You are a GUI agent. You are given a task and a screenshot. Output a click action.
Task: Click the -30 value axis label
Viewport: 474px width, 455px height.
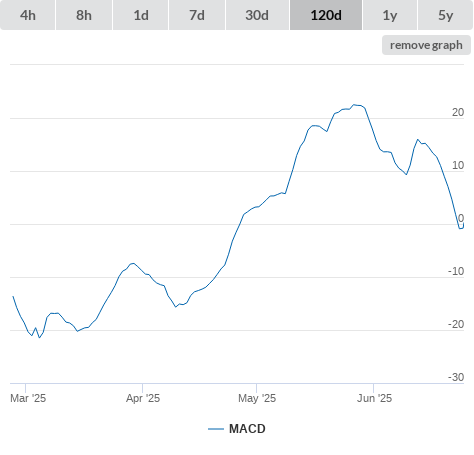[x=456, y=377]
